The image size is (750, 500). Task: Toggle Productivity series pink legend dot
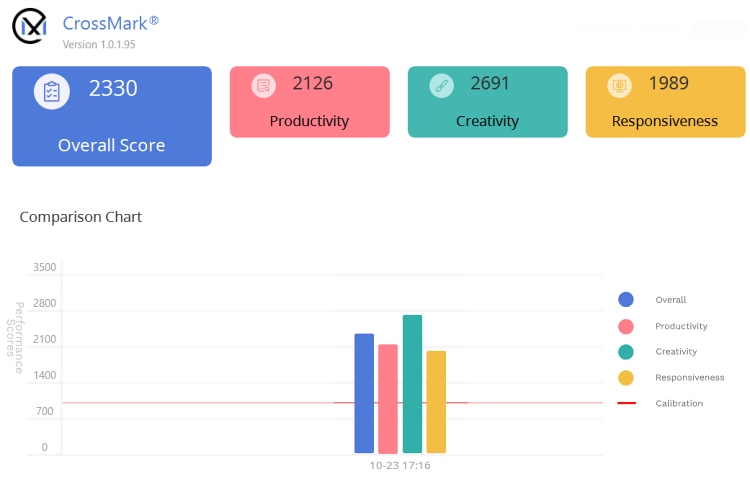626,326
